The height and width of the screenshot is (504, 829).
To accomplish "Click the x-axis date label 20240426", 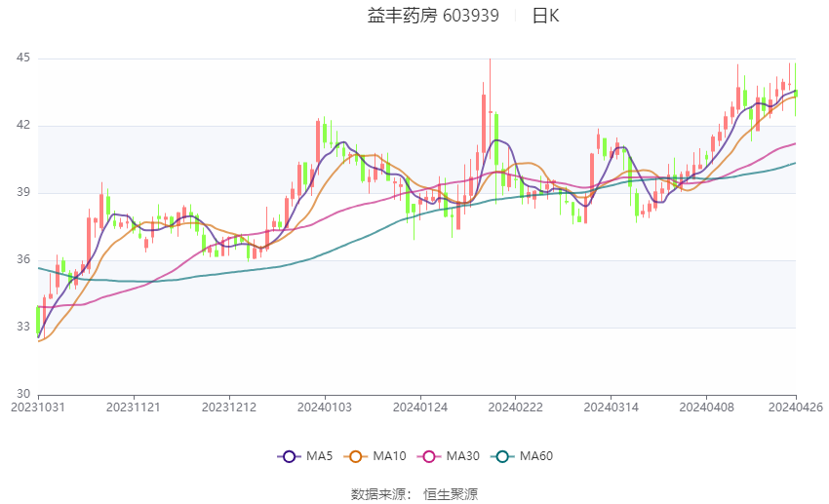I will 796,407.
